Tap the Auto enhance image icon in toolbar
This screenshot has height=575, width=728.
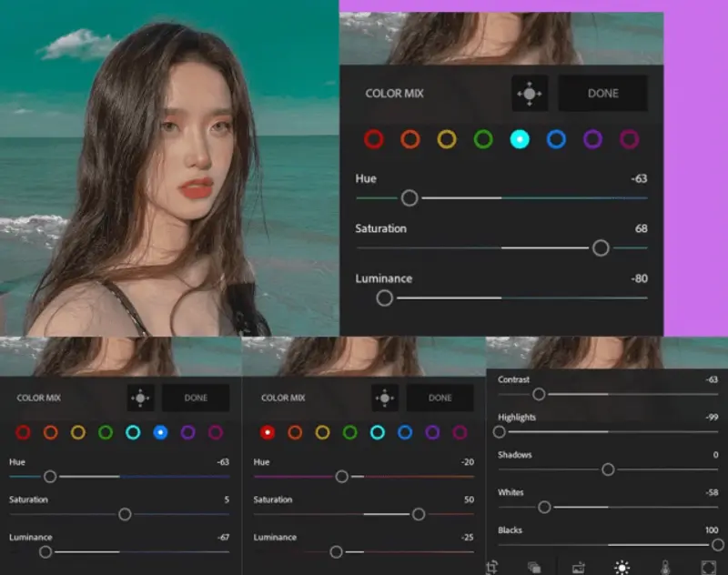click(579, 567)
